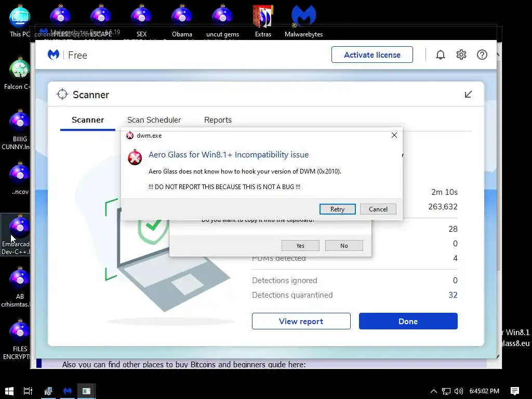Close the dwm.exe error dialog

pos(394,135)
